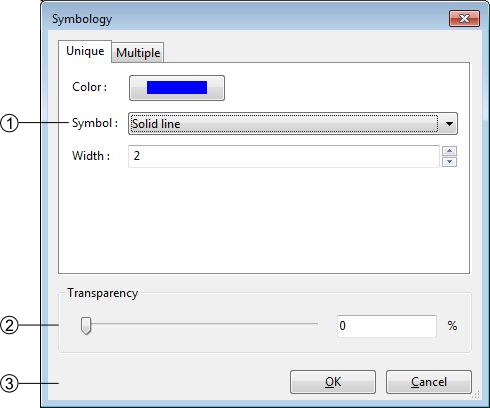490x408 pixels.
Task: Click the middle of the Transparency slider track
Action: coord(199,324)
